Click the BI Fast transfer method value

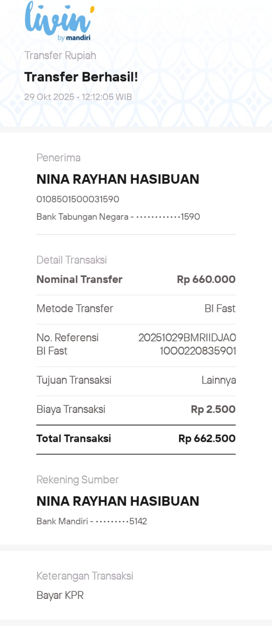(x=220, y=309)
